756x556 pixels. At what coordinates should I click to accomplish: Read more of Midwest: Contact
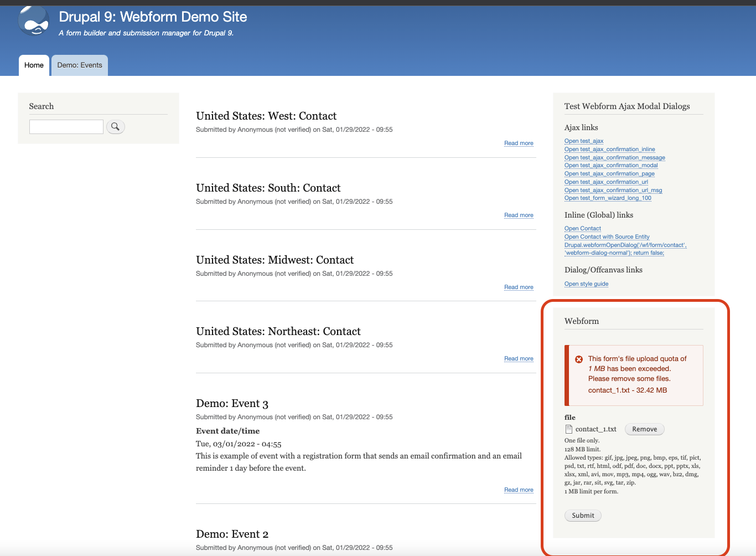[x=519, y=287]
